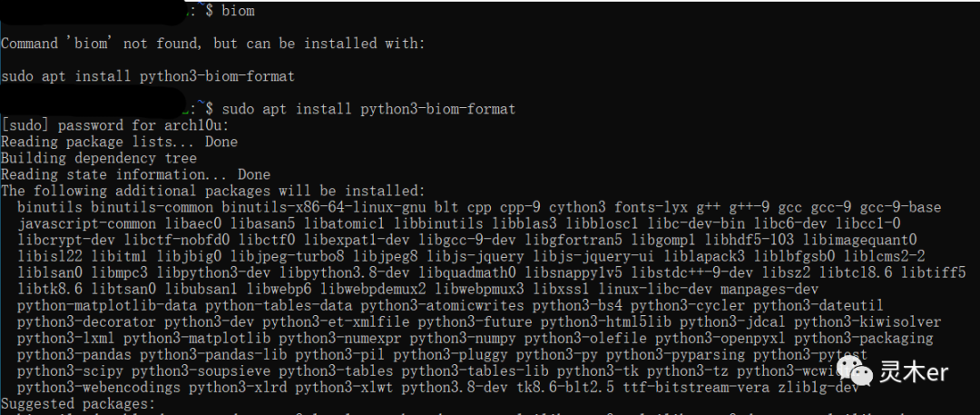Click the 'python3-numpy' package name
980x415 pixels.
463,339
